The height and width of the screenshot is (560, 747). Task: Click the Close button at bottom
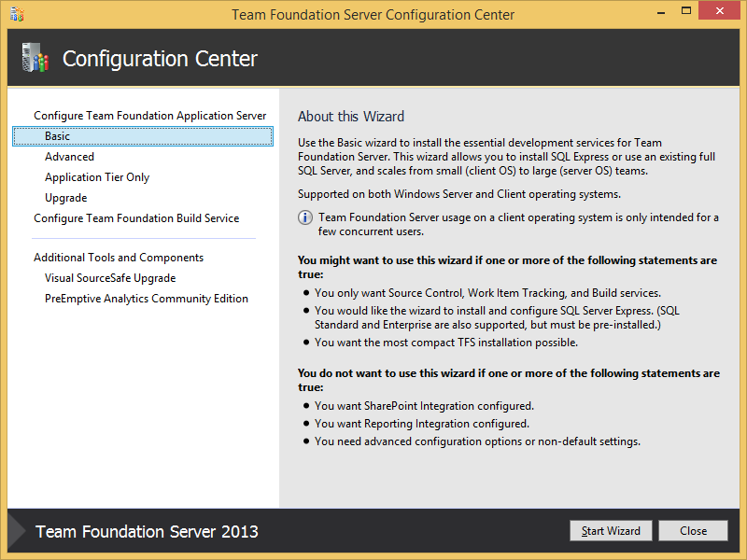pyautogui.click(x=693, y=531)
